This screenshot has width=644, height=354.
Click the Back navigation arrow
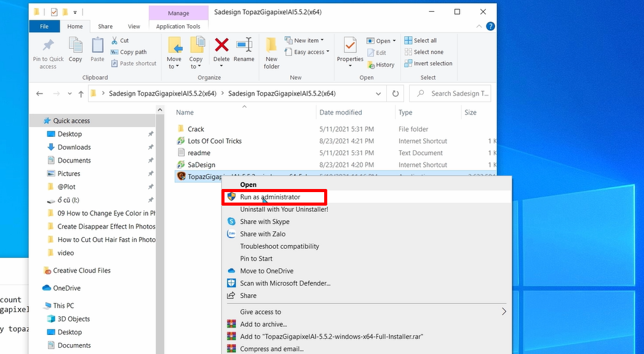pyautogui.click(x=39, y=94)
